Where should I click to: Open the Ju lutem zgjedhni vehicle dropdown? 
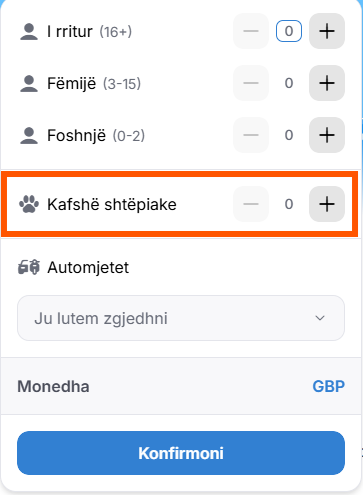[181, 318]
